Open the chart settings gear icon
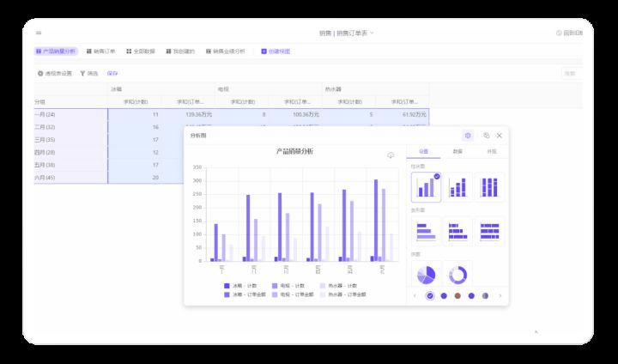This screenshot has height=364, width=618. [x=468, y=136]
